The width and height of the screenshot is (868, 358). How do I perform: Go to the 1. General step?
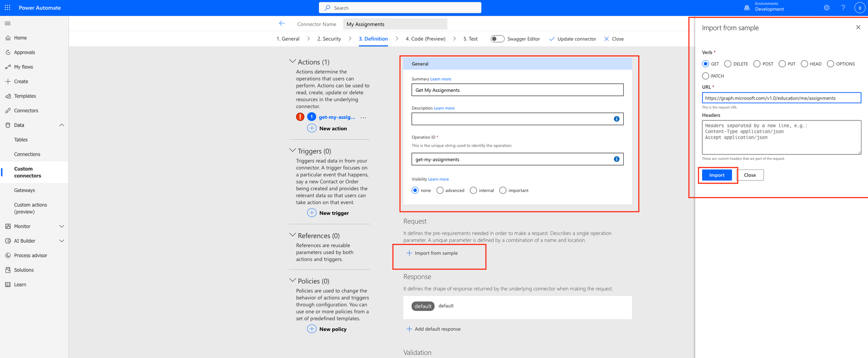pyautogui.click(x=288, y=39)
